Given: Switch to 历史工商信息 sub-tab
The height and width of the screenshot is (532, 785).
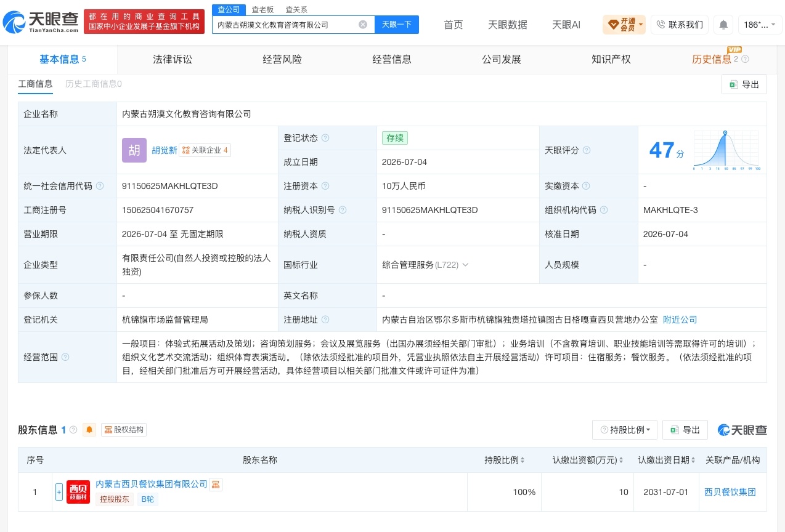Looking at the screenshot, I should (x=94, y=84).
